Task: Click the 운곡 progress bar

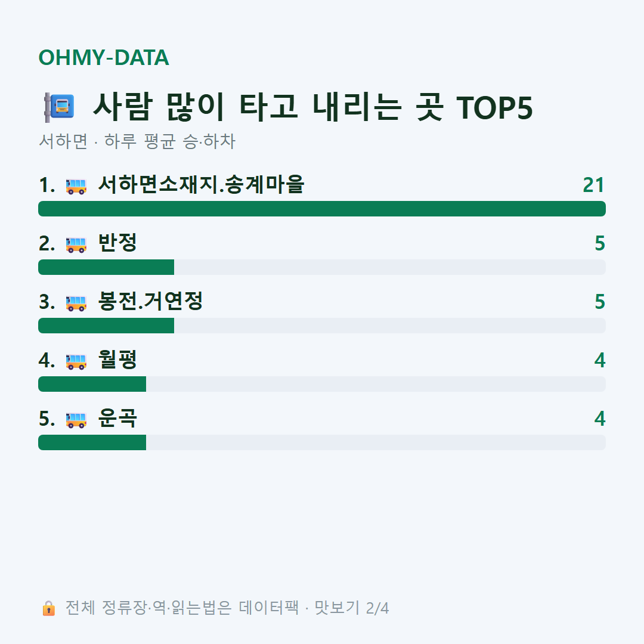Action: pos(322,442)
